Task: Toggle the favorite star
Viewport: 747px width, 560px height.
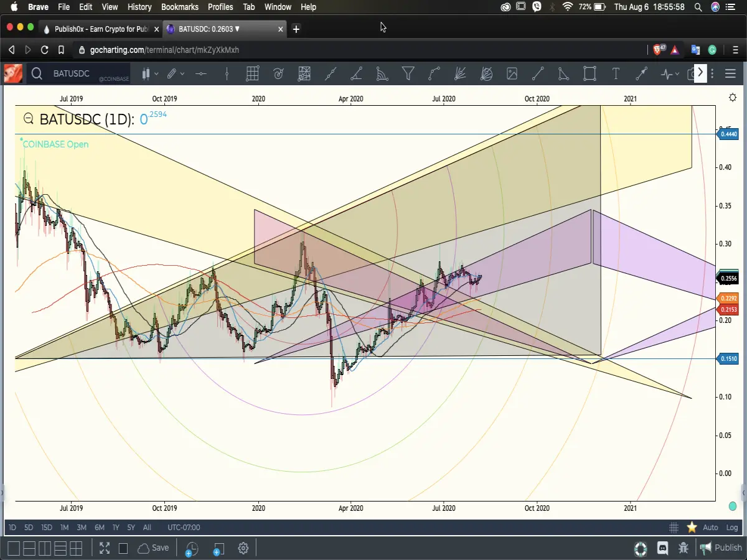Action: (x=692, y=528)
